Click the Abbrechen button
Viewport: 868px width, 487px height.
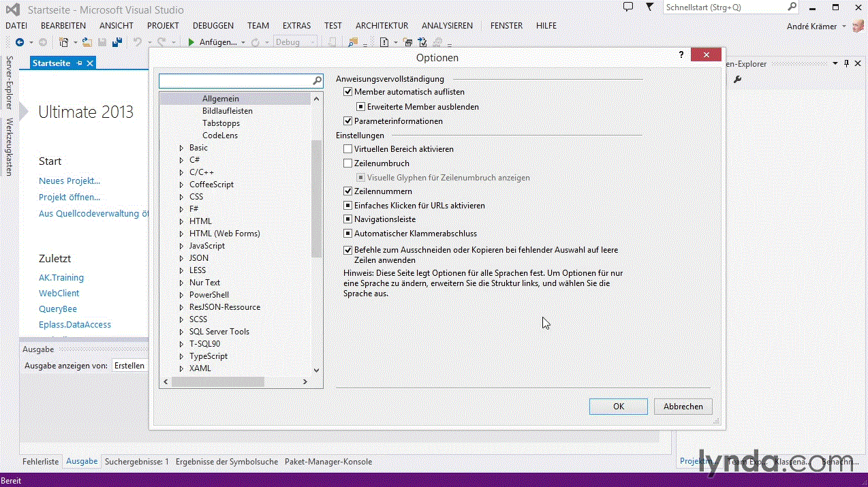[683, 407]
